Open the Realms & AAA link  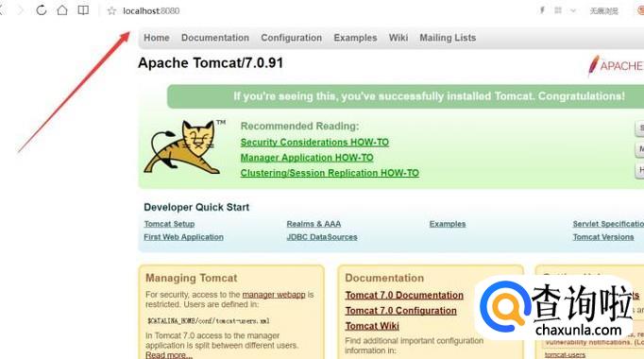tap(314, 224)
